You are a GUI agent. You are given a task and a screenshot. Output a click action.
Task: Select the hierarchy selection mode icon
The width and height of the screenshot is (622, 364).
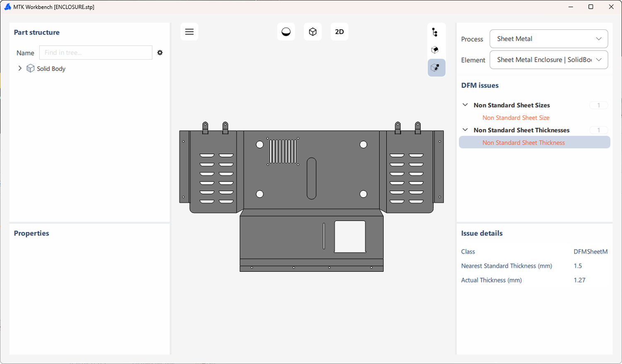pos(435,32)
